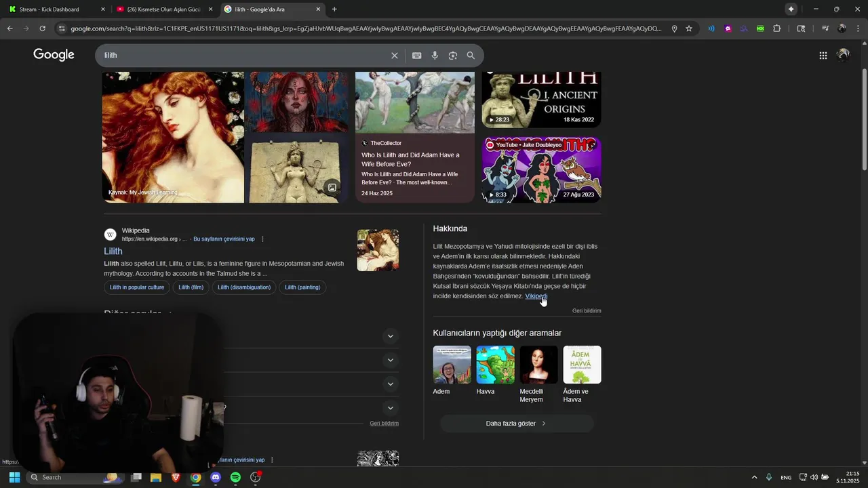Viewport: 868px width, 488px height.
Task: Open File Explorer from the taskbar
Action: click(155, 477)
